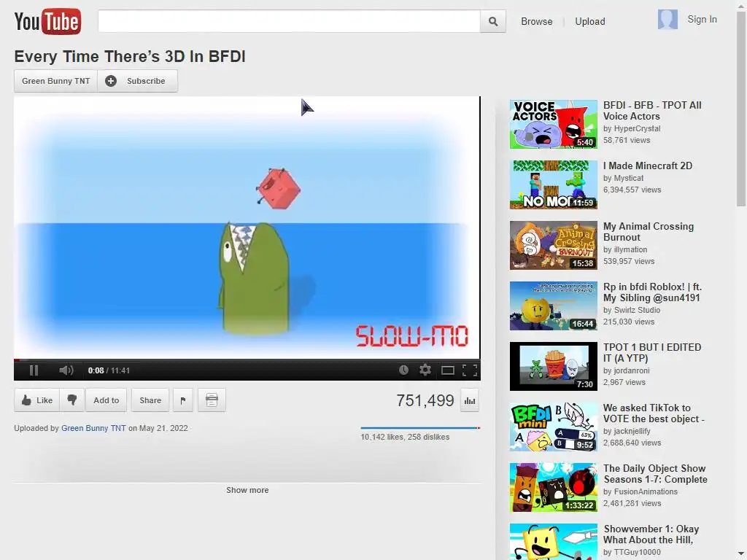Click 'by jacknjellify' channel text

[627, 431]
